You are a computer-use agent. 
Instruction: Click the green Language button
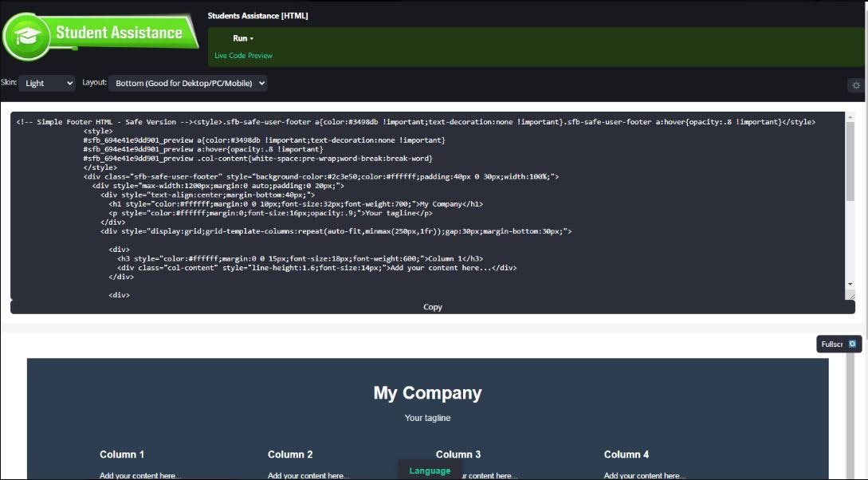pos(430,470)
